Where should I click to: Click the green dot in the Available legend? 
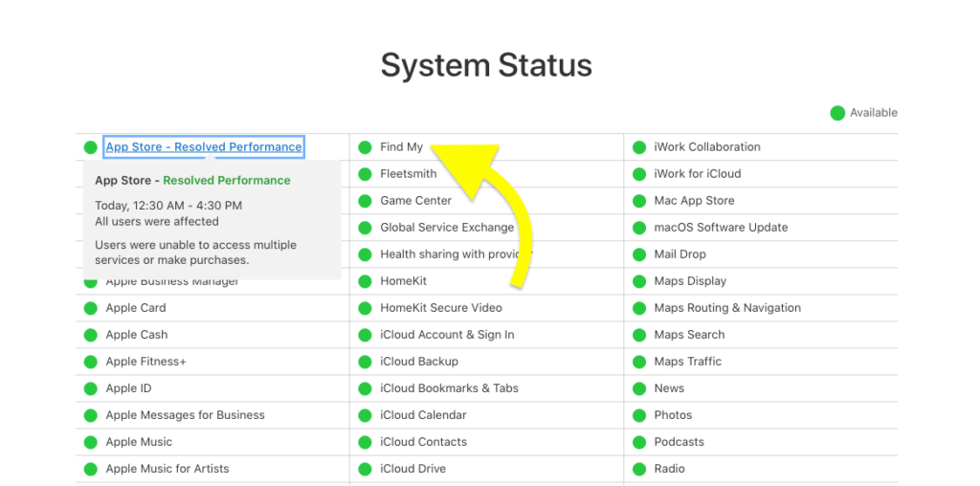(x=837, y=113)
